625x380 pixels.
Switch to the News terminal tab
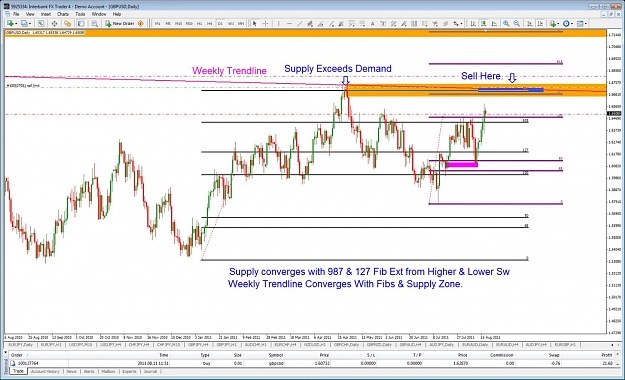[x=71, y=371]
